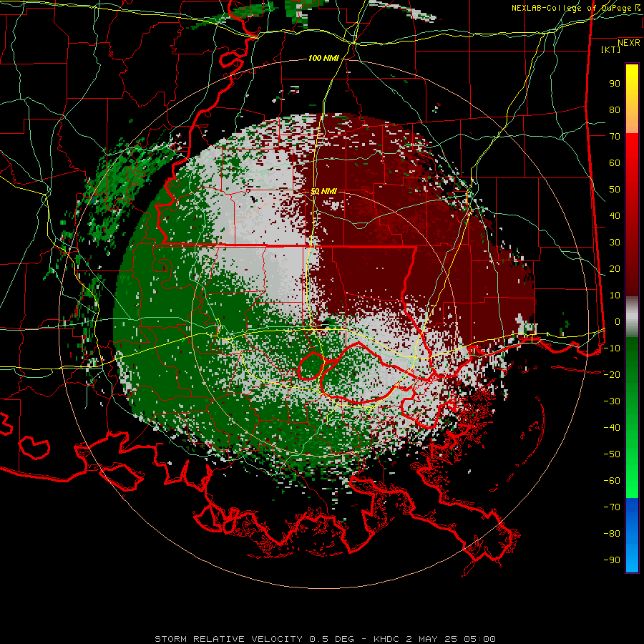Click the 80 value on velocity scale
Viewport: 644px width, 644px height.
pos(615,110)
